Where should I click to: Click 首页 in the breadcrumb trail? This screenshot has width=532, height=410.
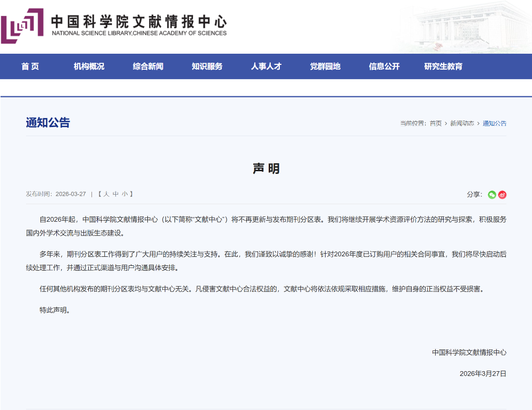point(436,123)
